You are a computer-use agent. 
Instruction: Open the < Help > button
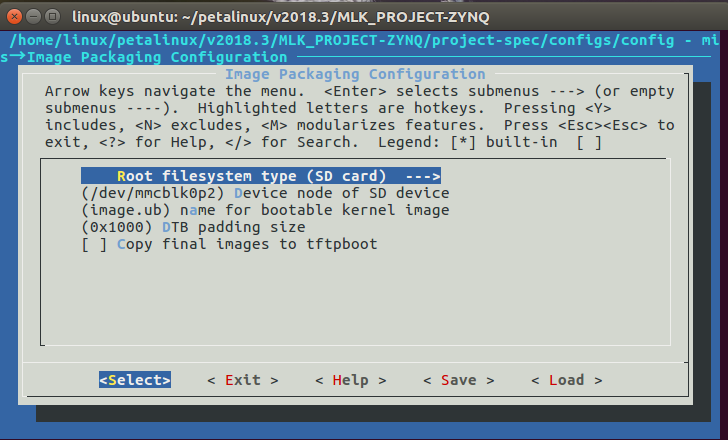click(x=351, y=380)
